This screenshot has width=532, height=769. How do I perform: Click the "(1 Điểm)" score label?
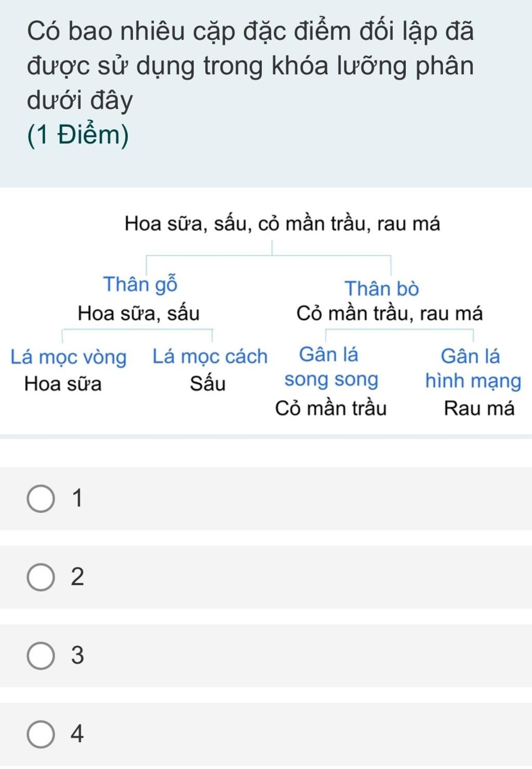click(78, 136)
